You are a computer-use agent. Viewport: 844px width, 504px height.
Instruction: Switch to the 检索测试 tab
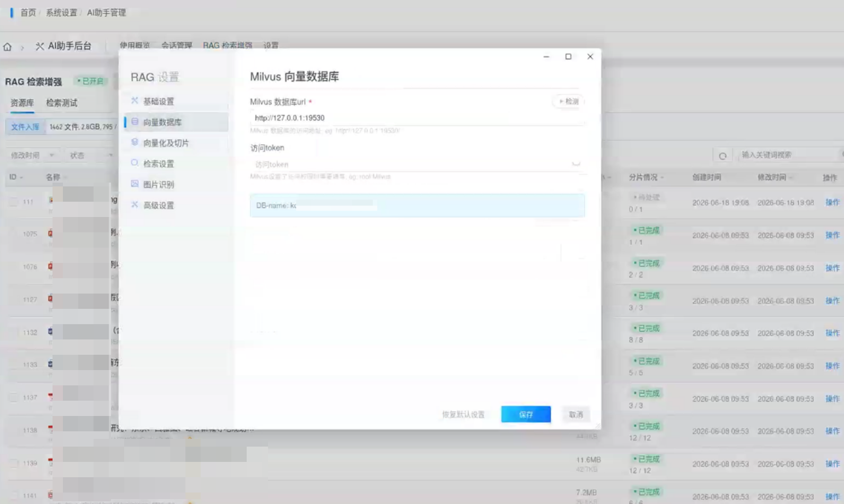62,103
